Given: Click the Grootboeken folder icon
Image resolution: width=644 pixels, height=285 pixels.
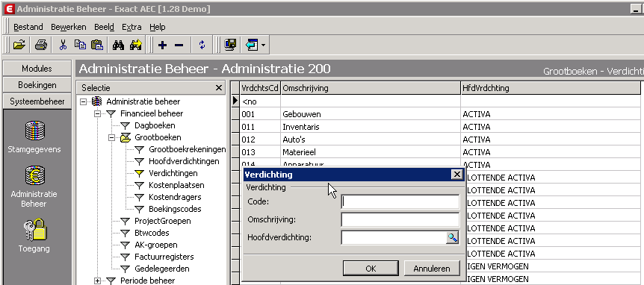Looking at the screenshot, I should click(126, 138).
